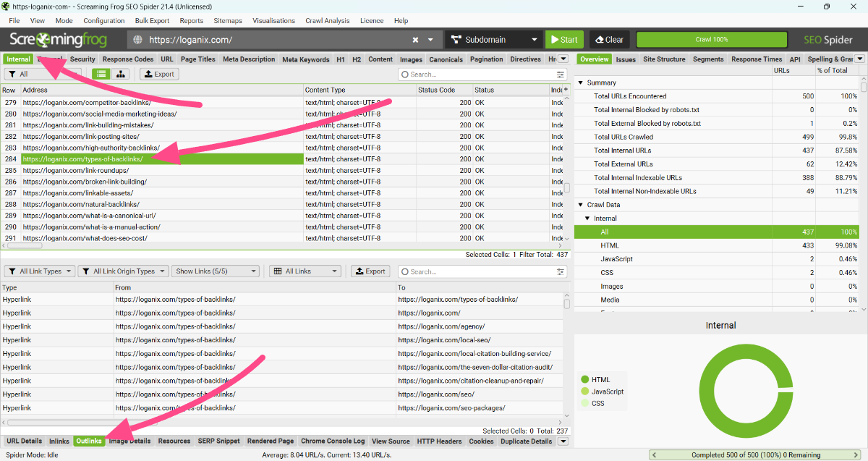Image resolution: width=868 pixels, height=461 pixels.
Task: Export the Internal tab data
Action: coord(159,74)
